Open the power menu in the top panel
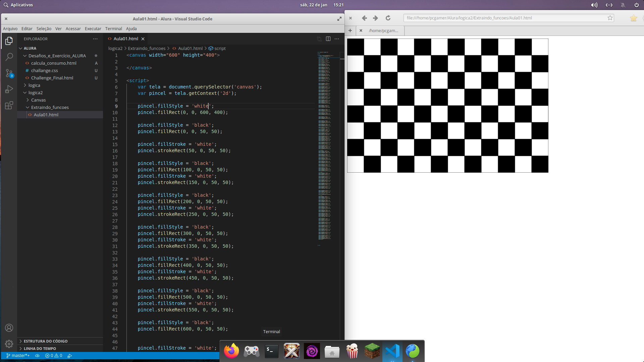This screenshot has height=362, width=644. pyautogui.click(x=637, y=5)
